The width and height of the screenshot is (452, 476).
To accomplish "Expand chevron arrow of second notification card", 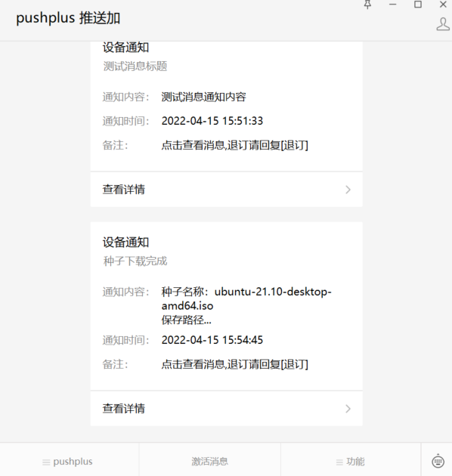I will [x=348, y=409].
